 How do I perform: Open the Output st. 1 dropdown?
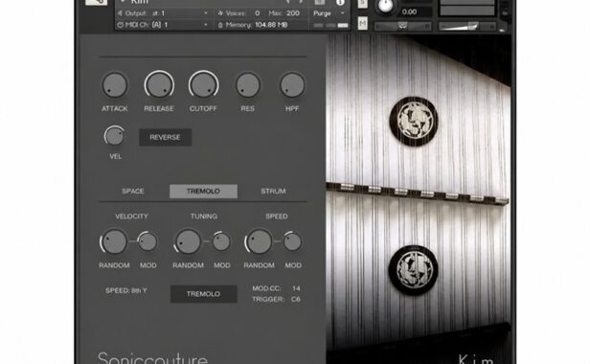point(163,13)
